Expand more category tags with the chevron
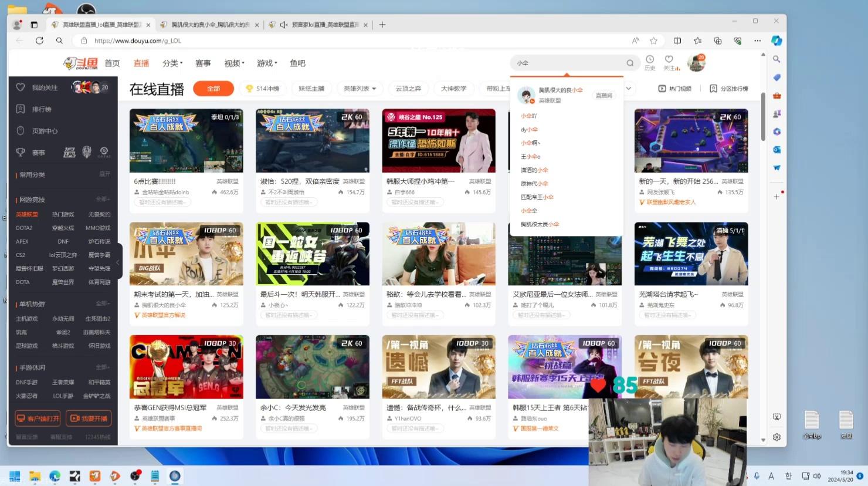 click(x=629, y=89)
